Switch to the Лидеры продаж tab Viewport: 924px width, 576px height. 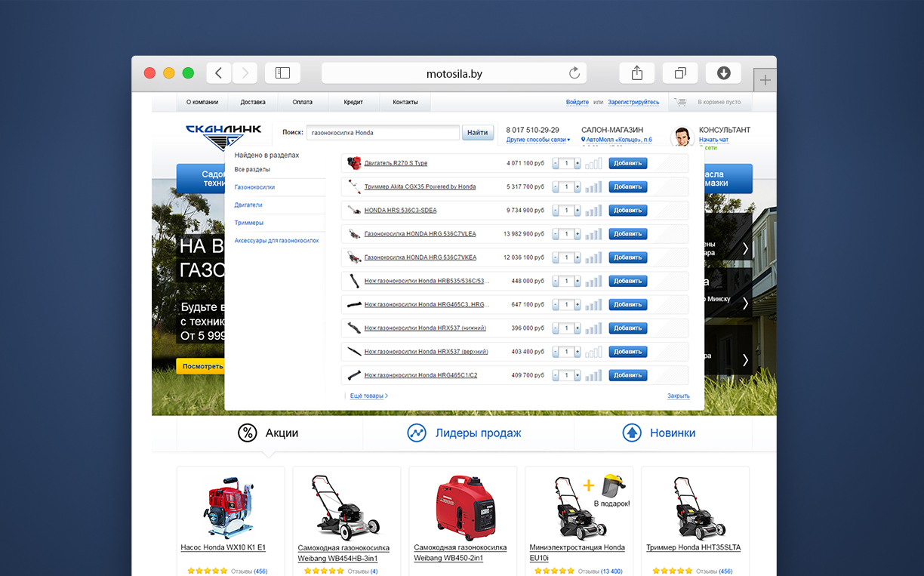coord(478,433)
